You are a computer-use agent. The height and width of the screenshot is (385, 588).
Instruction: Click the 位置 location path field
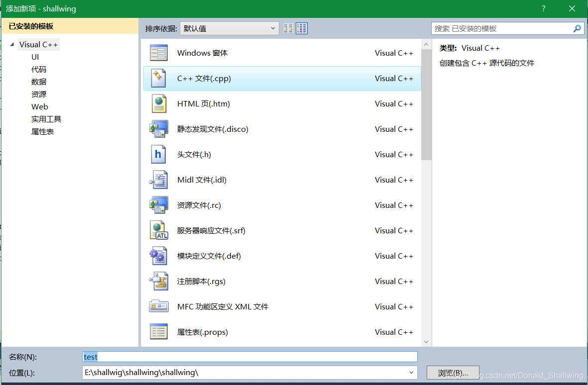pyautogui.click(x=250, y=373)
